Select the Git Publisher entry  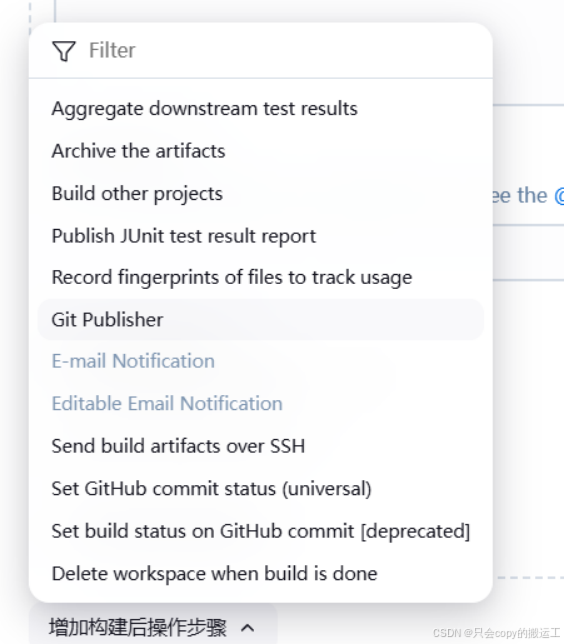(260, 320)
